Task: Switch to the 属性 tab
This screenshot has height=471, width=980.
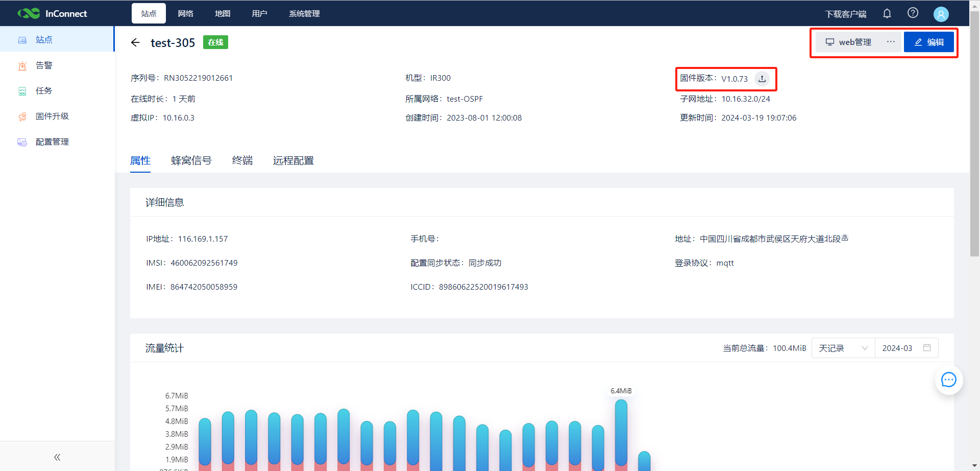Action: point(140,161)
